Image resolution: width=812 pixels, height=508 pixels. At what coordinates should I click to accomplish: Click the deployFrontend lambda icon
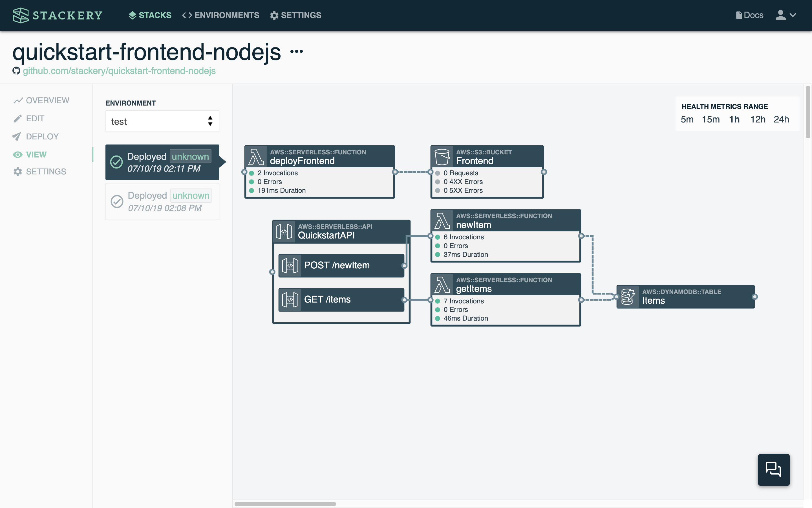pos(256,157)
